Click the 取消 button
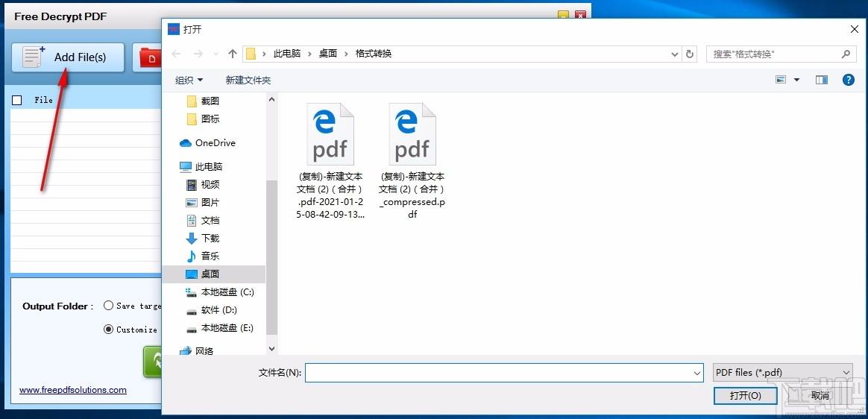 820,395
